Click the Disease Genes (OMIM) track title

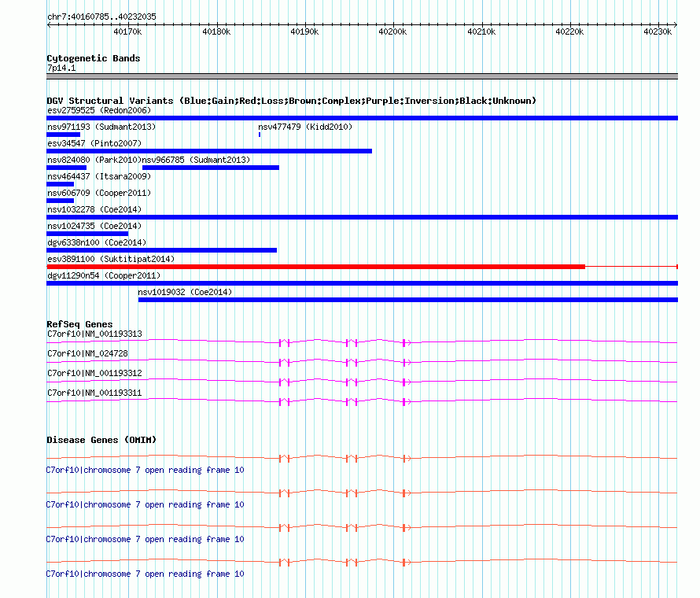point(101,440)
